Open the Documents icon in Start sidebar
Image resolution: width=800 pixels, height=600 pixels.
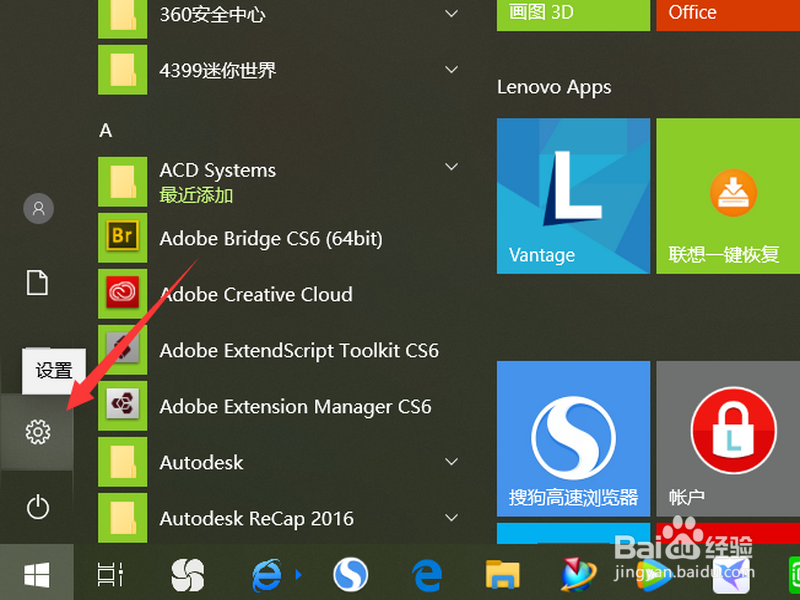pyautogui.click(x=37, y=283)
